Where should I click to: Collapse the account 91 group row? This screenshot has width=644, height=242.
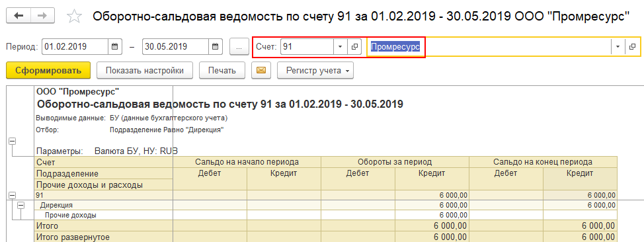(x=13, y=196)
